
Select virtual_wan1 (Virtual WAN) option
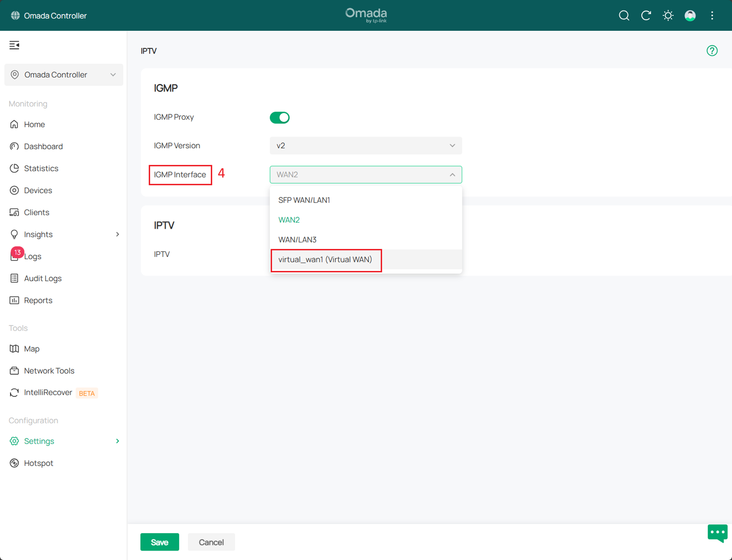coord(325,260)
